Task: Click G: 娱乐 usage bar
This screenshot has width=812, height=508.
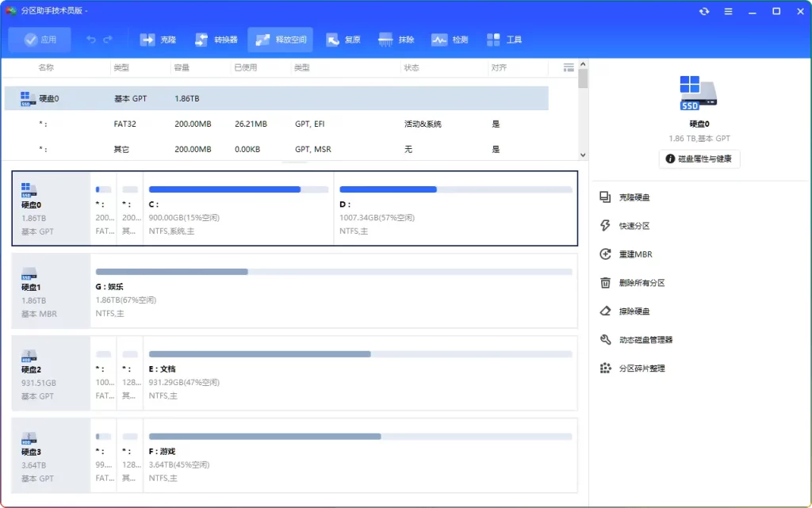Action: pos(334,272)
